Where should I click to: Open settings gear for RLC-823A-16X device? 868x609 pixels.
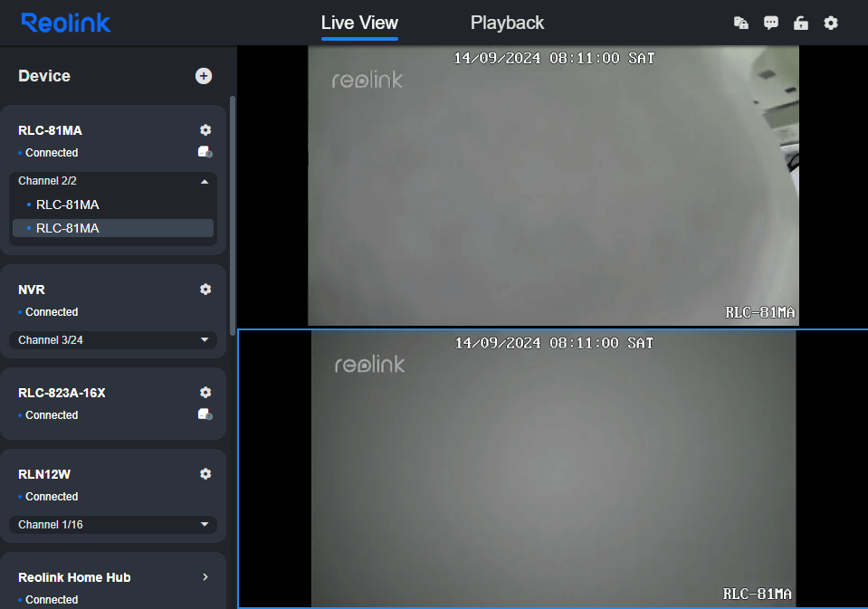tap(205, 393)
